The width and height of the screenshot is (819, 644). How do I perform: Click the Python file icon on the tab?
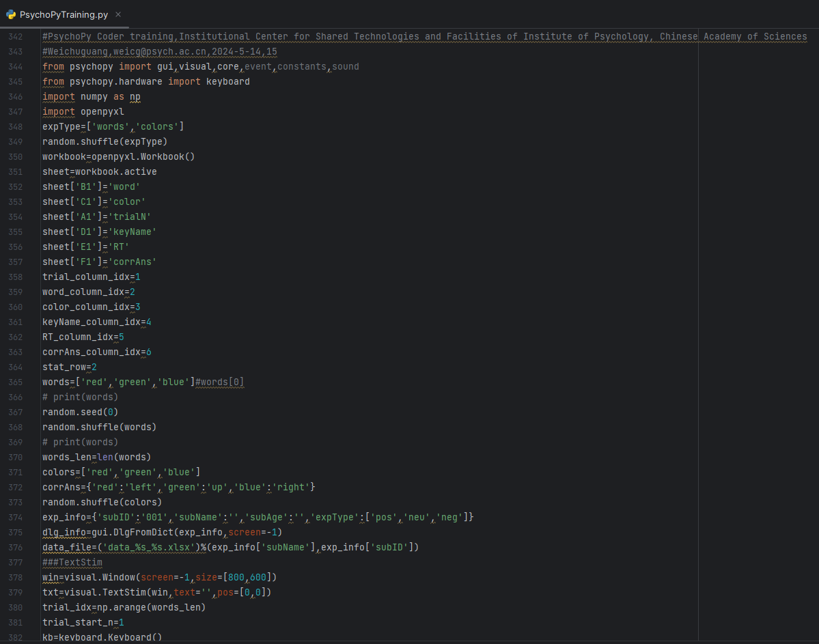11,14
